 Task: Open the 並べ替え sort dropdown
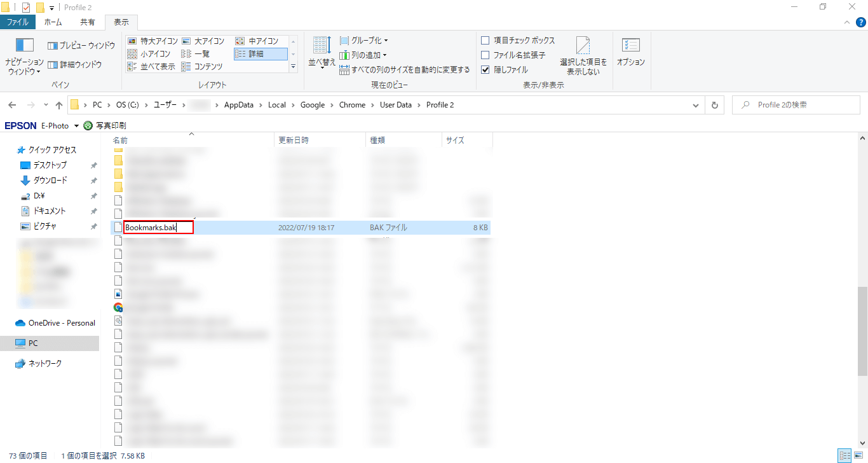coord(322,53)
